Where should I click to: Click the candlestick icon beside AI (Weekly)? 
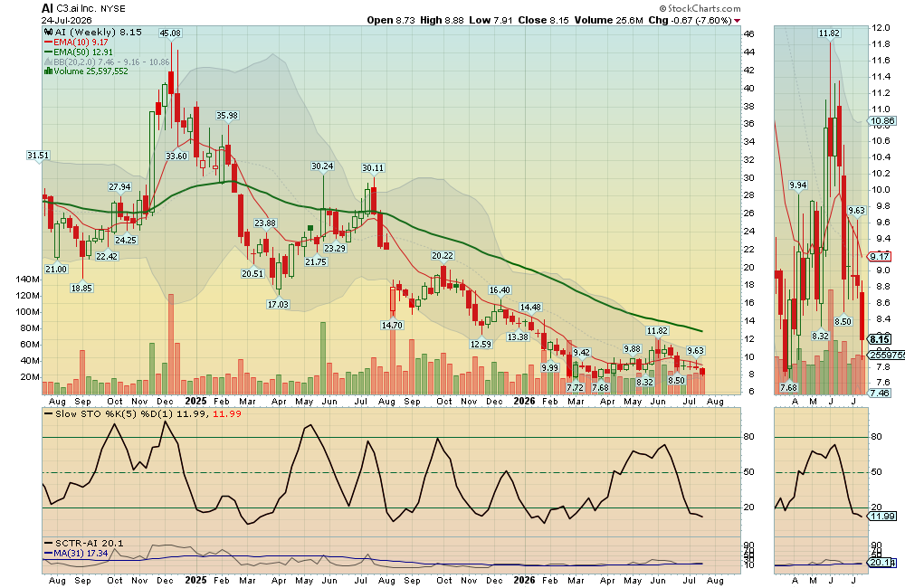pyautogui.click(x=49, y=33)
